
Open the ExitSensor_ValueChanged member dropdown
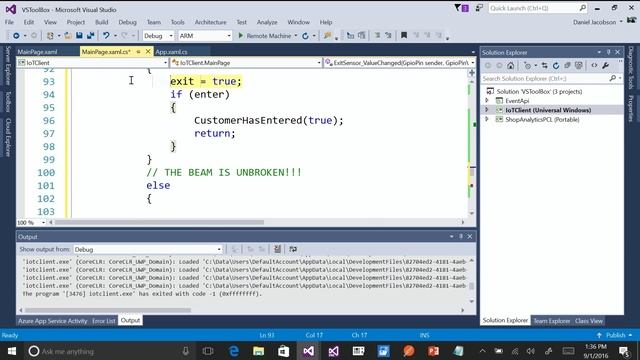[400, 62]
